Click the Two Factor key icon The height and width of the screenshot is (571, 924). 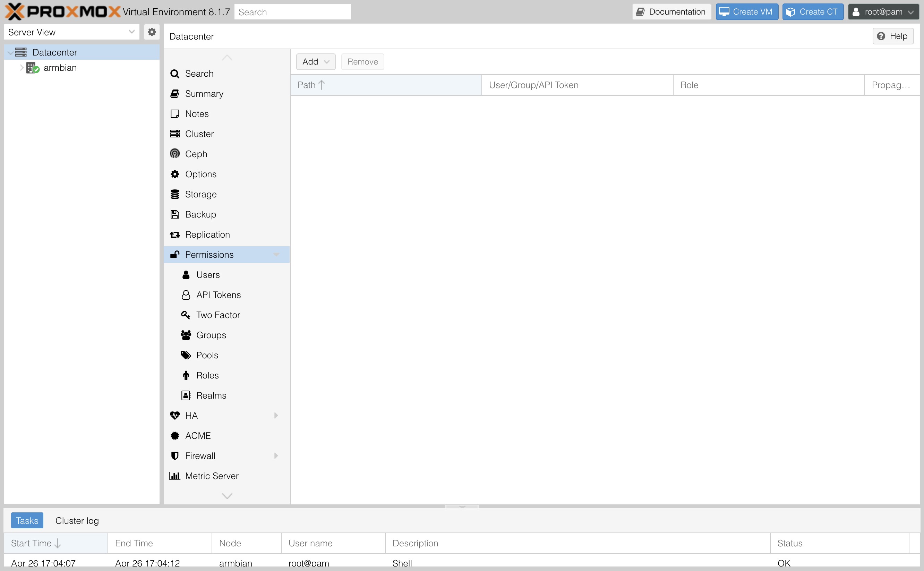tap(186, 315)
